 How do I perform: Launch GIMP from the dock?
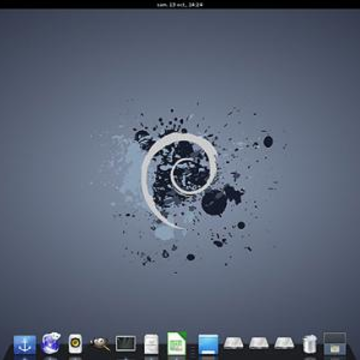pos(100,344)
